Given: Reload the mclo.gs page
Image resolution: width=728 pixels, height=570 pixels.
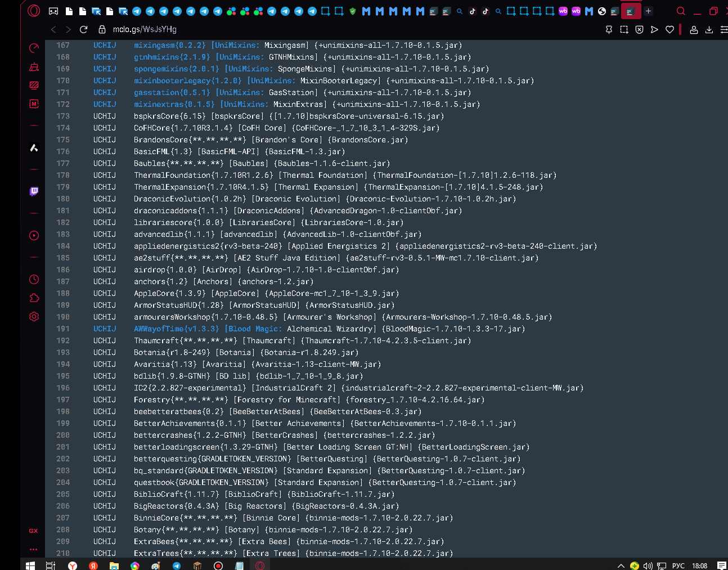Looking at the screenshot, I should click(83, 29).
